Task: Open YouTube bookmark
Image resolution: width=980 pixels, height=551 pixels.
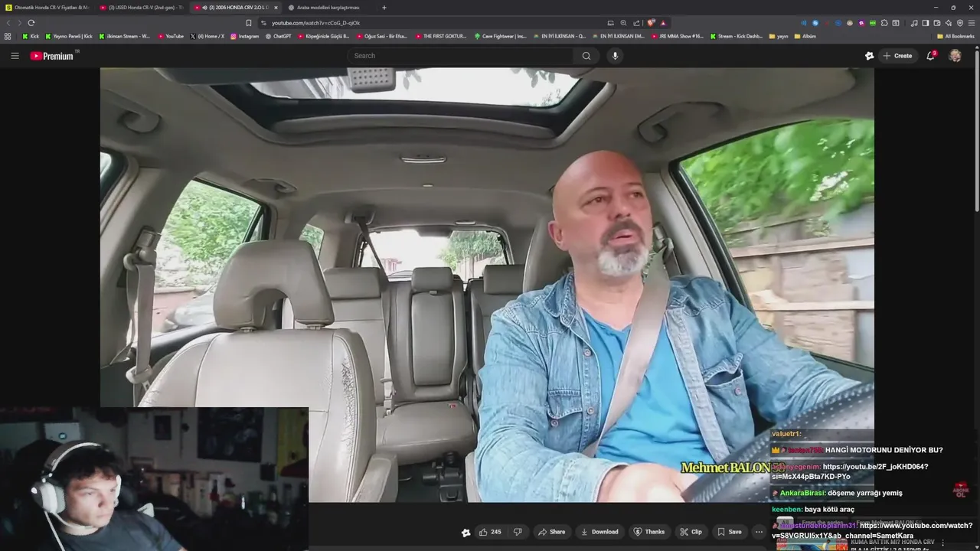Action: point(171,36)
